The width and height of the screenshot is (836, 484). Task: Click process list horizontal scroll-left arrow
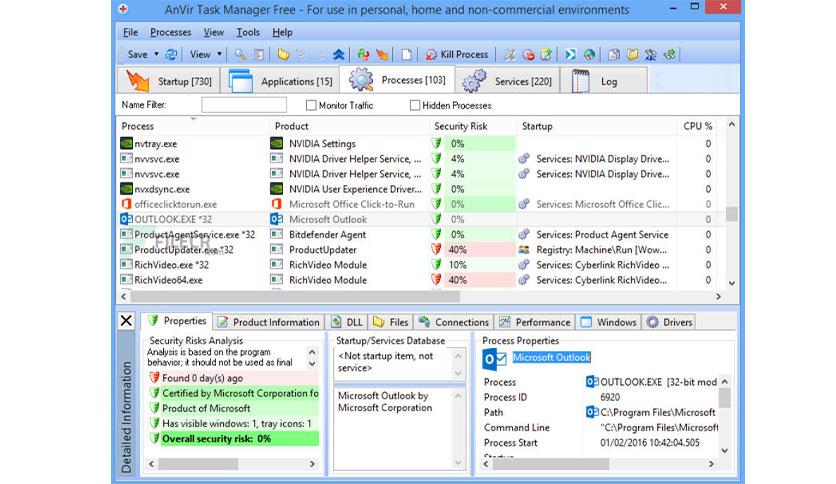tap(124, 296)
